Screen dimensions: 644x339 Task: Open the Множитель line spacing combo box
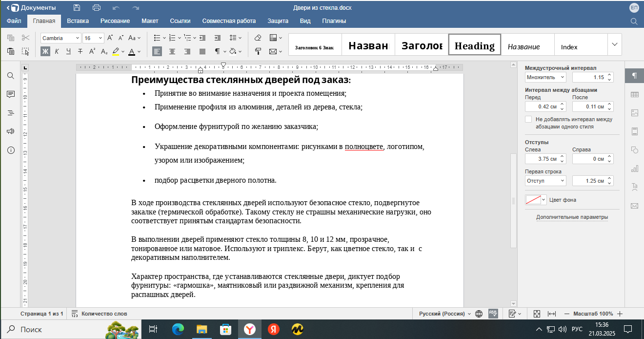pyautogui.click(x=545, y=77)
